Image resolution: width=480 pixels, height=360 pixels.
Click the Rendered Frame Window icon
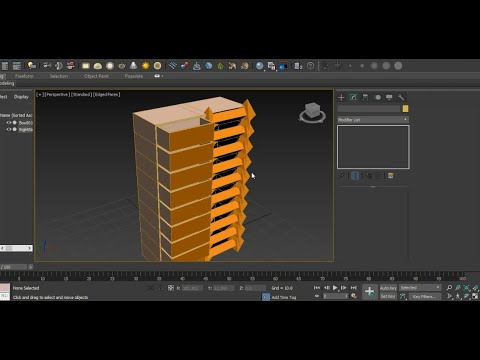pos(283,66)
